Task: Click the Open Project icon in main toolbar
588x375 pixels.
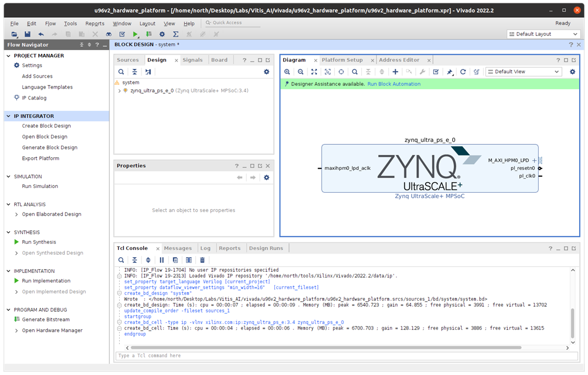Action: click(x=14, y=34)
